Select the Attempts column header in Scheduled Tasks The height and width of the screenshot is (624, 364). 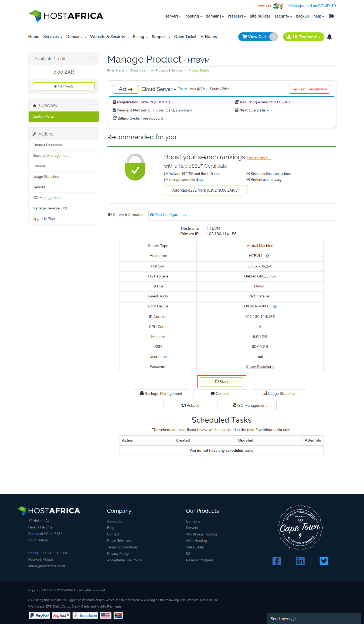(313, 440)
